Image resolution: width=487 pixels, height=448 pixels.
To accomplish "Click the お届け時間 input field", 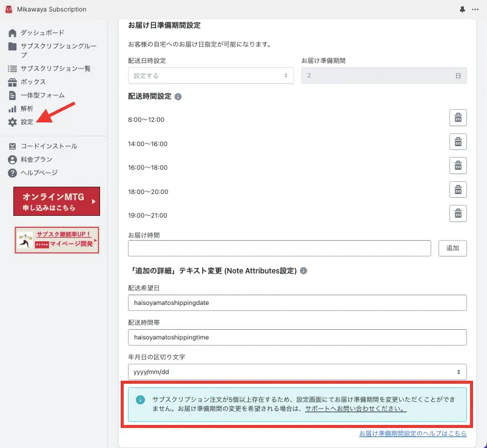I will (279, 248).
